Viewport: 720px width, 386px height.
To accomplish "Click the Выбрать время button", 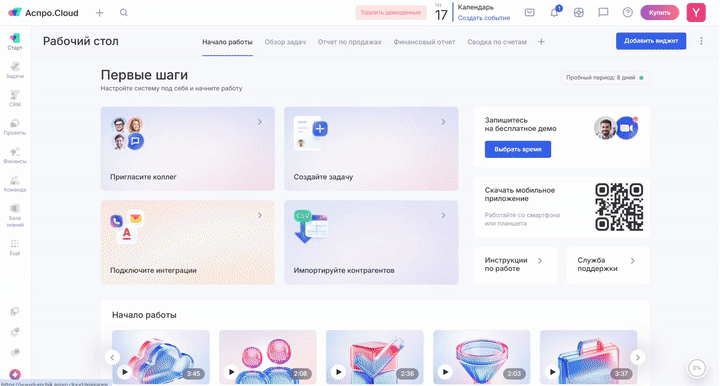I will coord(518,149).
